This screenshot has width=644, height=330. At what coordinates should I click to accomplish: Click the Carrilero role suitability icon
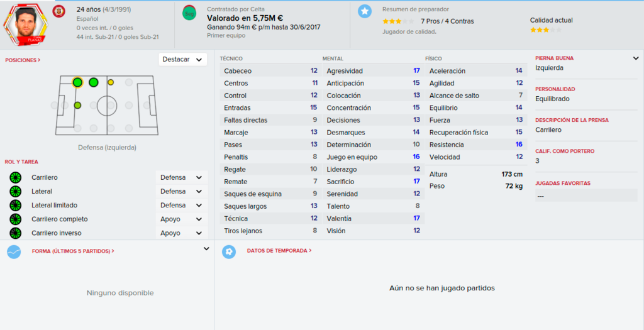tap(15, 178)
